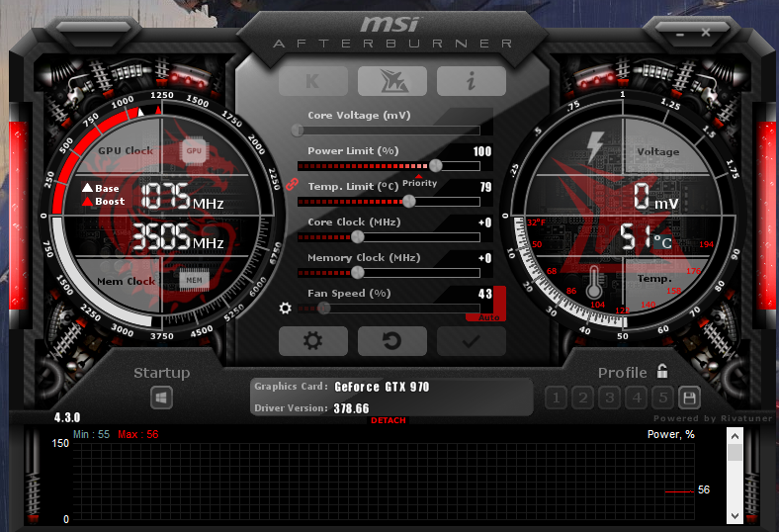Click the 0 mV voltage readout
This screenshot has height=532, width=779.
pyautogui.click(x=655, y=197)
